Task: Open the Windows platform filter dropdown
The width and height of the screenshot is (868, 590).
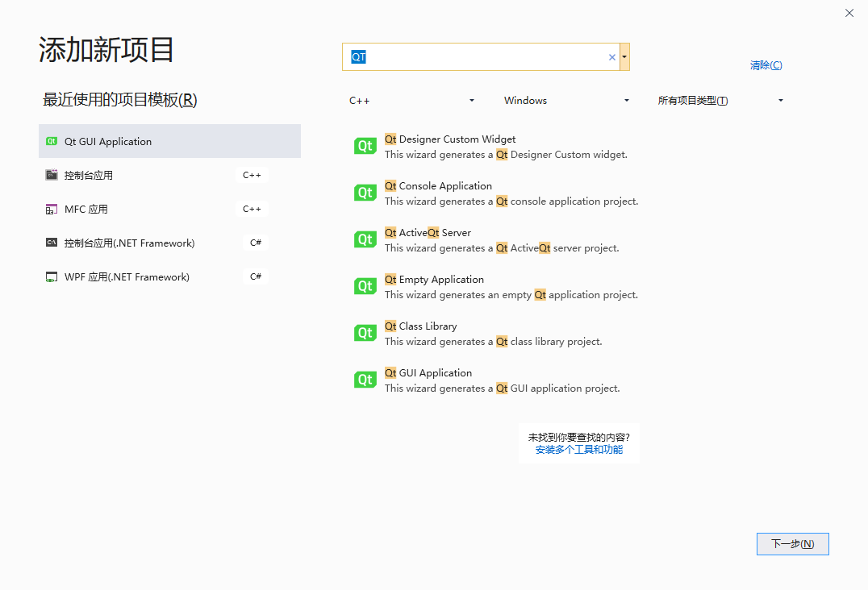Action: 565,100
